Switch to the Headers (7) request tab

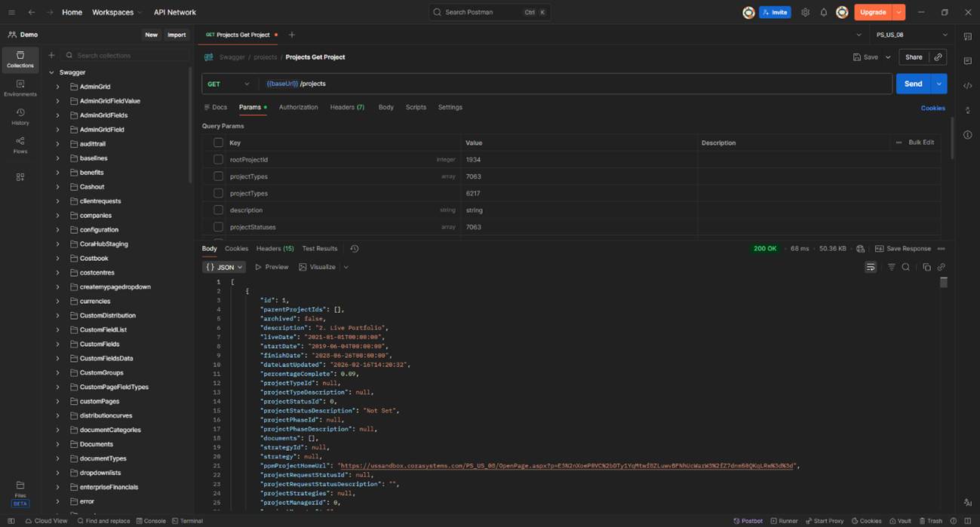347,107
